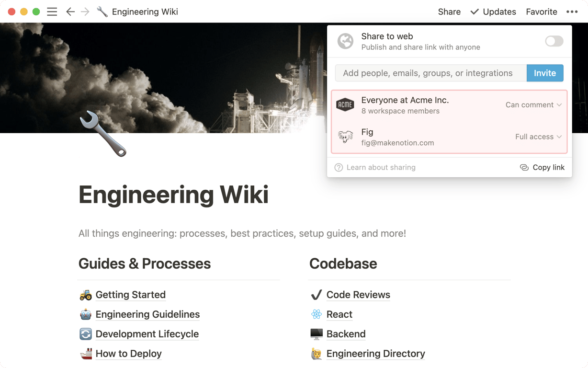Click the large wrench page icon

click(x=102, y=134)
